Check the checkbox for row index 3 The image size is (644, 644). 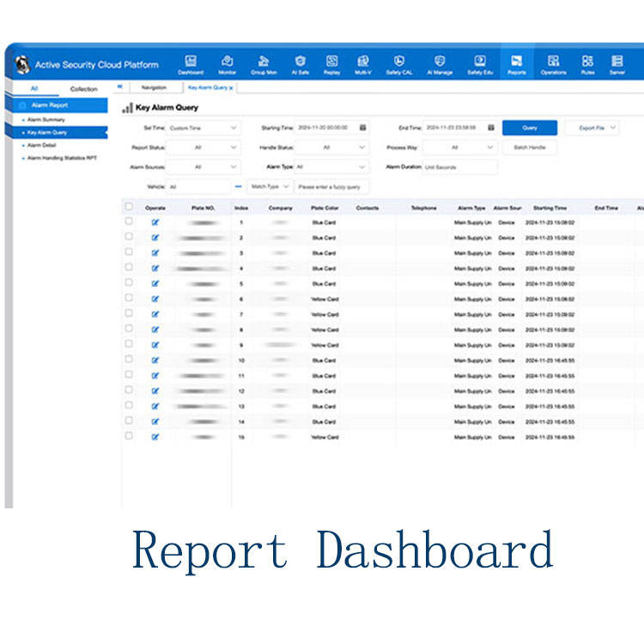click(129, 252)
